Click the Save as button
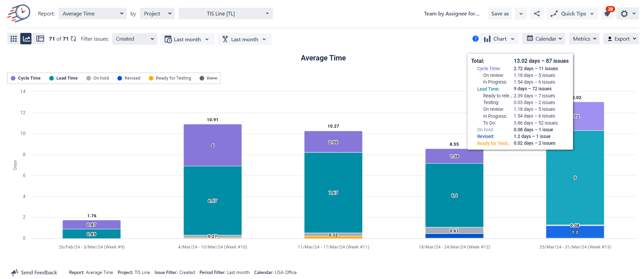Screen dimensions: 644x279 [x=500, y=14]
